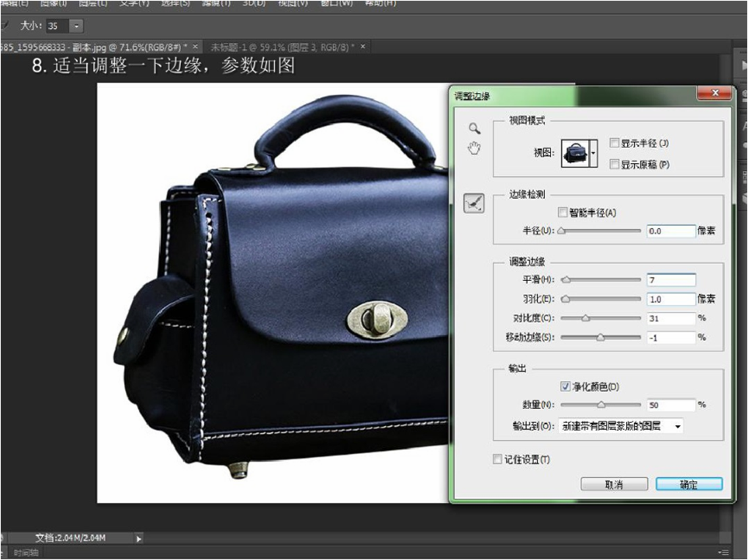The image size is (748, 560).
Task: Click the 对比度 (C) slider handle
Action: click(x=585, y=318)
